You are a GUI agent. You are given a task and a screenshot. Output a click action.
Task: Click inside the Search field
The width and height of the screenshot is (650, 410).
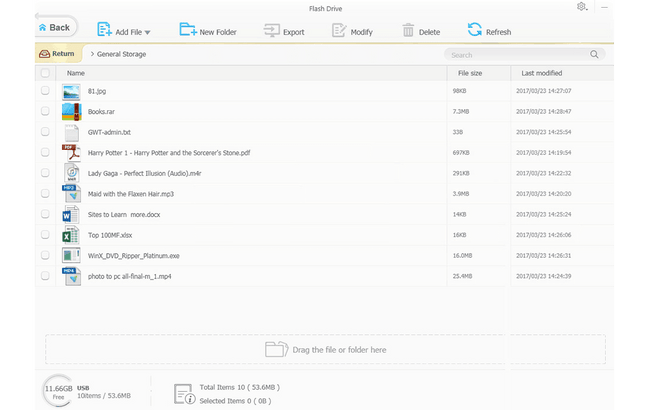click(x=515, y=55)
